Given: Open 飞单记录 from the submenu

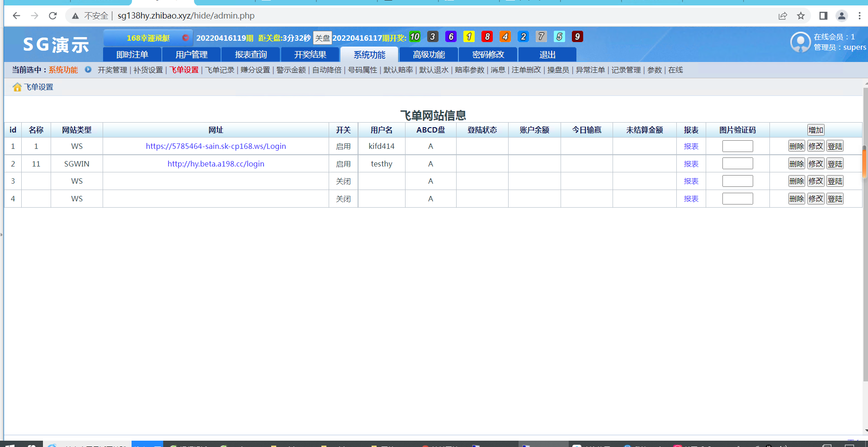Looking at the screenshot, I should click(x=219, y=70).
